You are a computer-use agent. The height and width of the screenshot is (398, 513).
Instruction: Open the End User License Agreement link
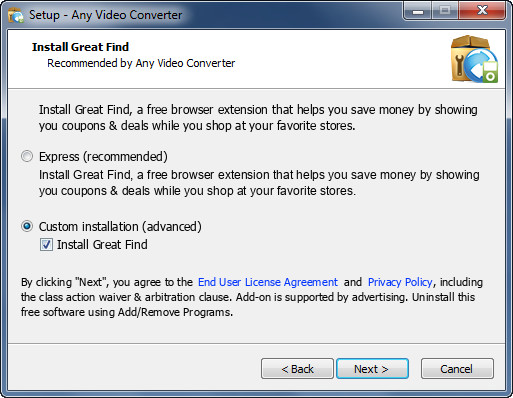click(268, 282)
